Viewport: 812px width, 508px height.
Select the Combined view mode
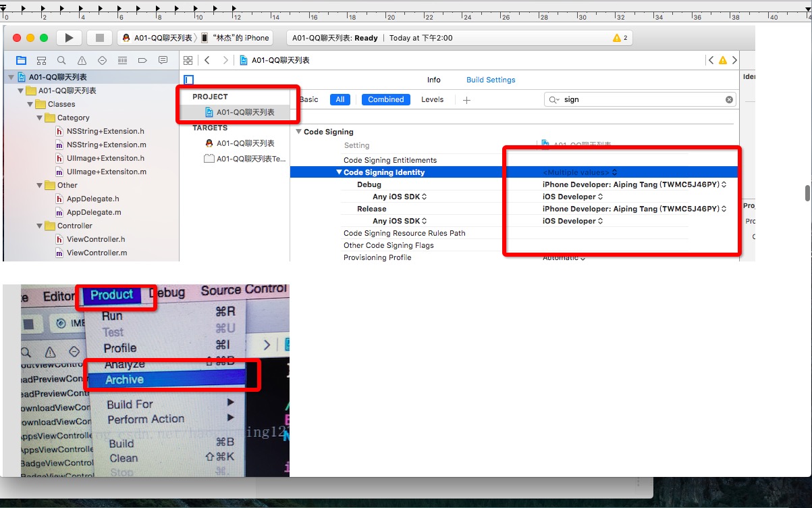385,99
